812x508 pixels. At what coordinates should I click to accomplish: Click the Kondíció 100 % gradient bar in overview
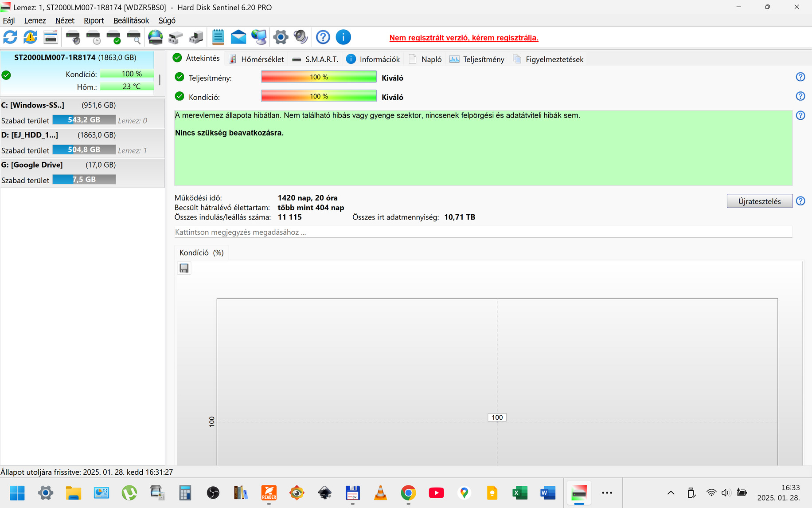click(319, 96)
